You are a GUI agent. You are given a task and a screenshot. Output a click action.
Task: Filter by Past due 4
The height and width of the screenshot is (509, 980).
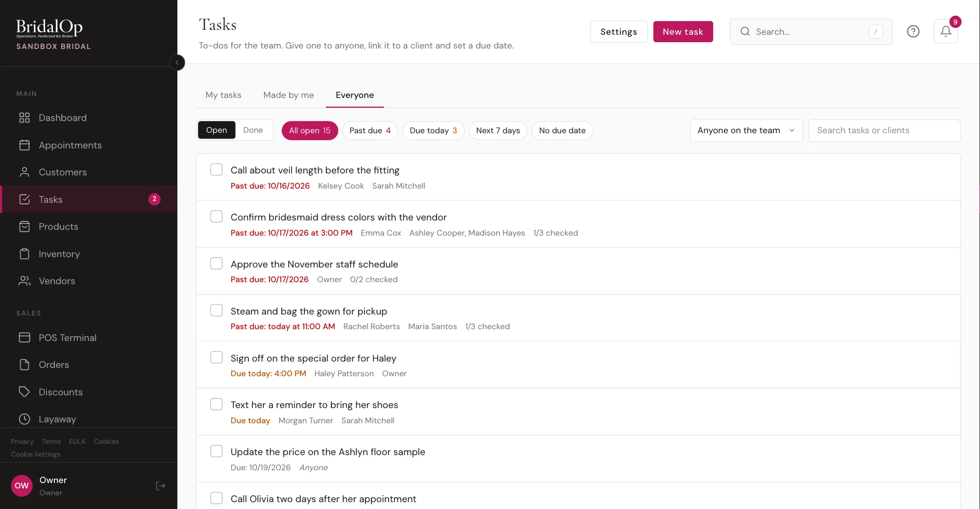pos(370,130)
